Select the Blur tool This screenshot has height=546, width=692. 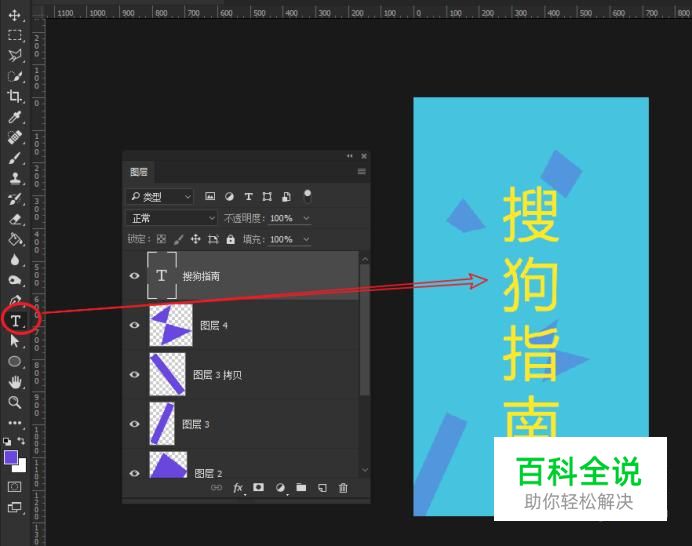(x=15, y=260)
